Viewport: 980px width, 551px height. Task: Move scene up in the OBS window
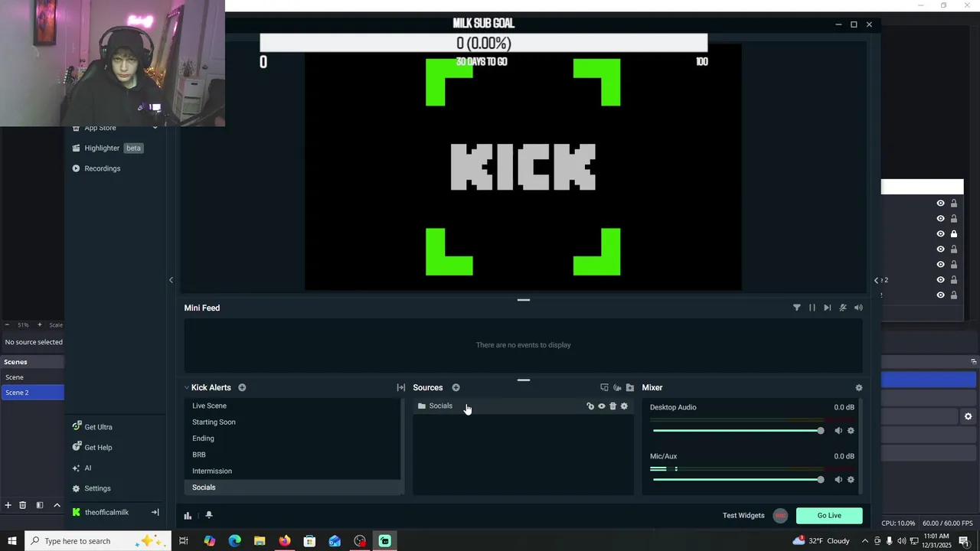(x=57, y=505)
